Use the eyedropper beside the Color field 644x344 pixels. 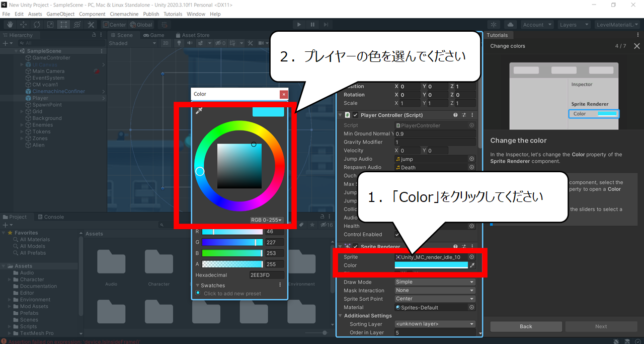coord(472,265)
